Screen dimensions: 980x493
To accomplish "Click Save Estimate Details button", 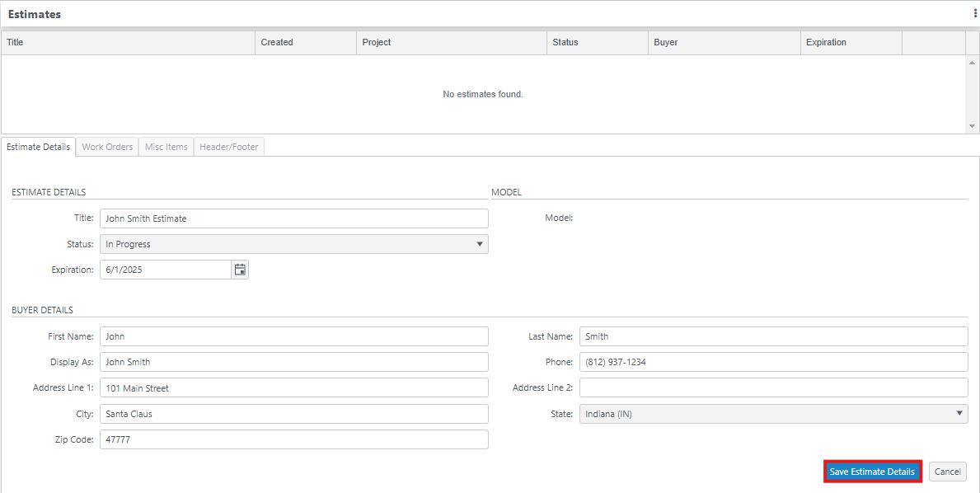I will click(x=873, y=472).
